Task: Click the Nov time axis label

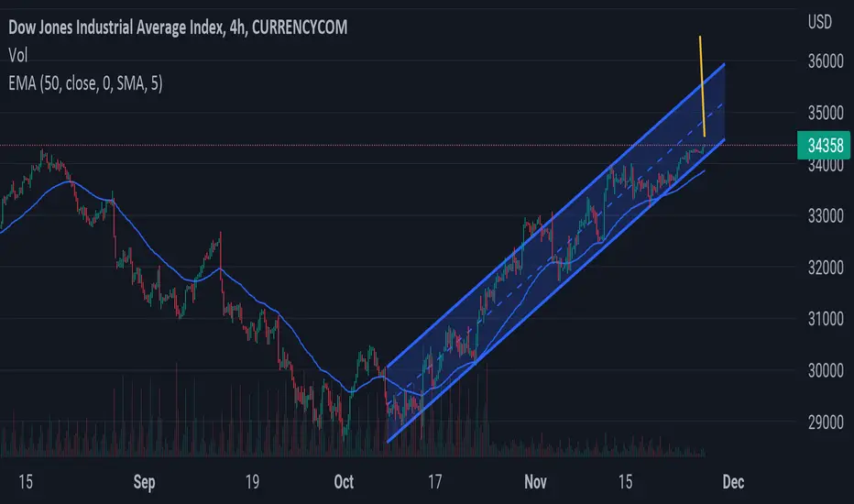Action: click(x=535, y=482)
